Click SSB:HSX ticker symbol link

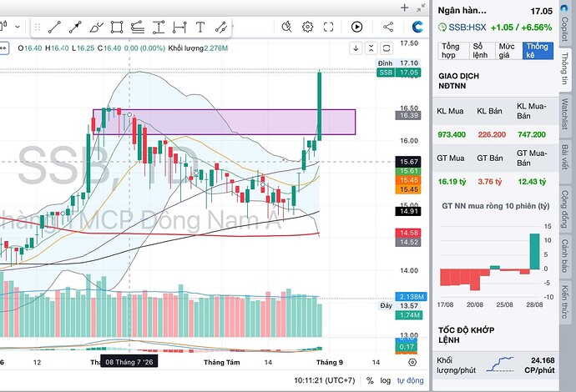[x=467, y=28]
